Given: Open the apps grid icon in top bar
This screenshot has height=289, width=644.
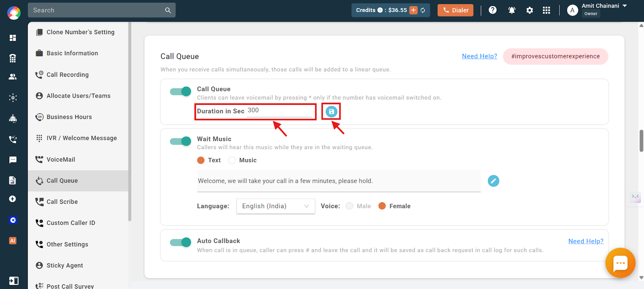Looking at the screenshot, I should (x=546, y=10).
